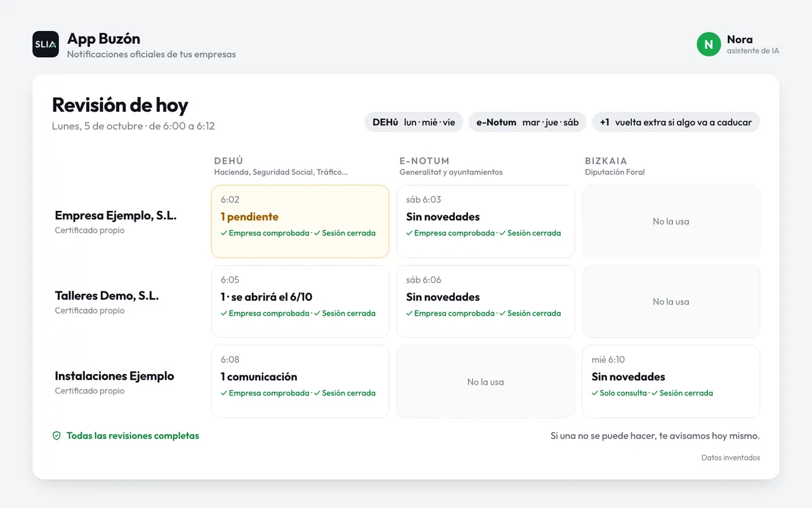
Task: Select the Empresa Ejemplo, S.L. company name
Action: click(x=115, y=215)
